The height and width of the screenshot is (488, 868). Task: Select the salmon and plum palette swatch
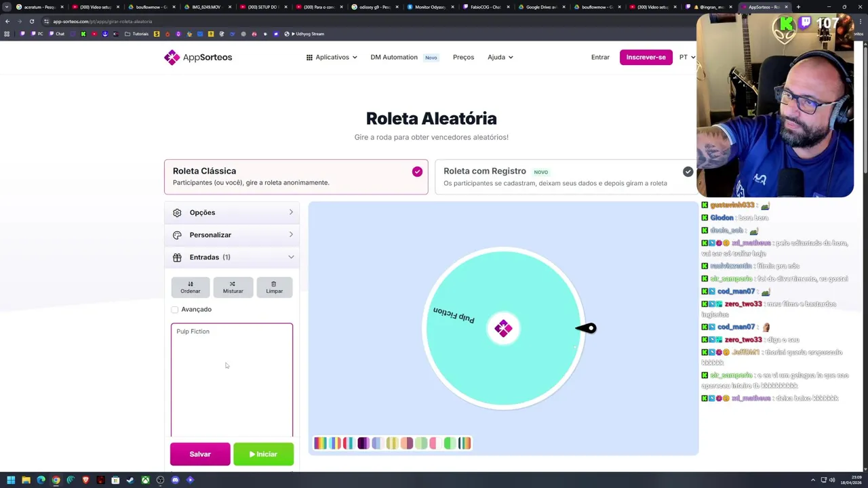406,443
